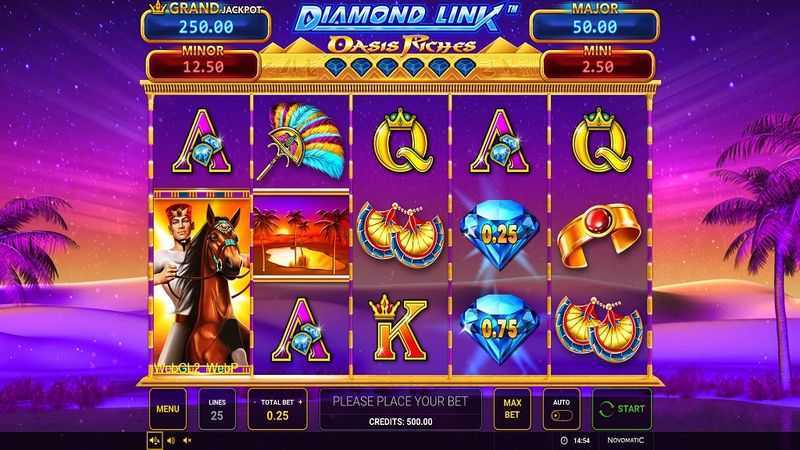Click the 0.25 blue diamond symbol
800x450 pixels.
(x=499, y=234)
